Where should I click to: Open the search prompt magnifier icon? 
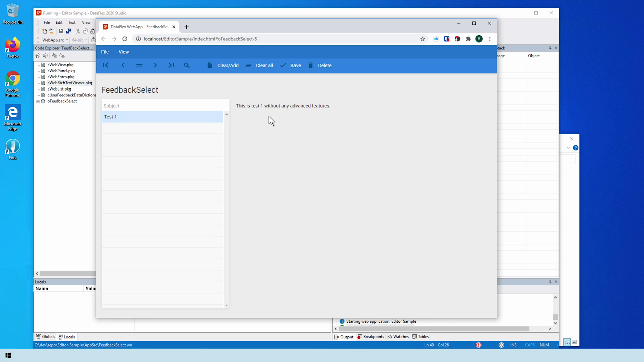[x=187, y=65]
